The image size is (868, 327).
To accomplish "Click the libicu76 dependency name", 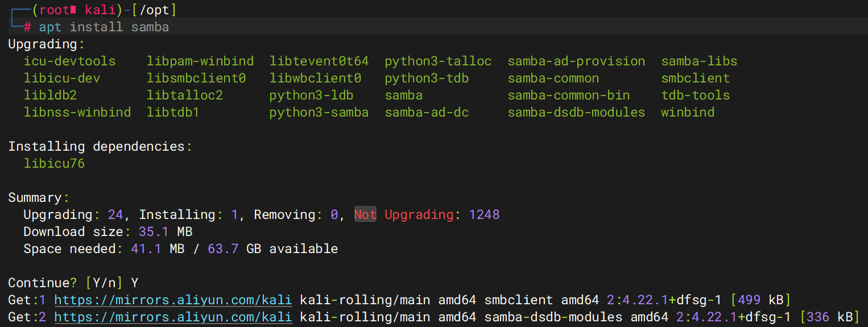I will click(54, 163).
